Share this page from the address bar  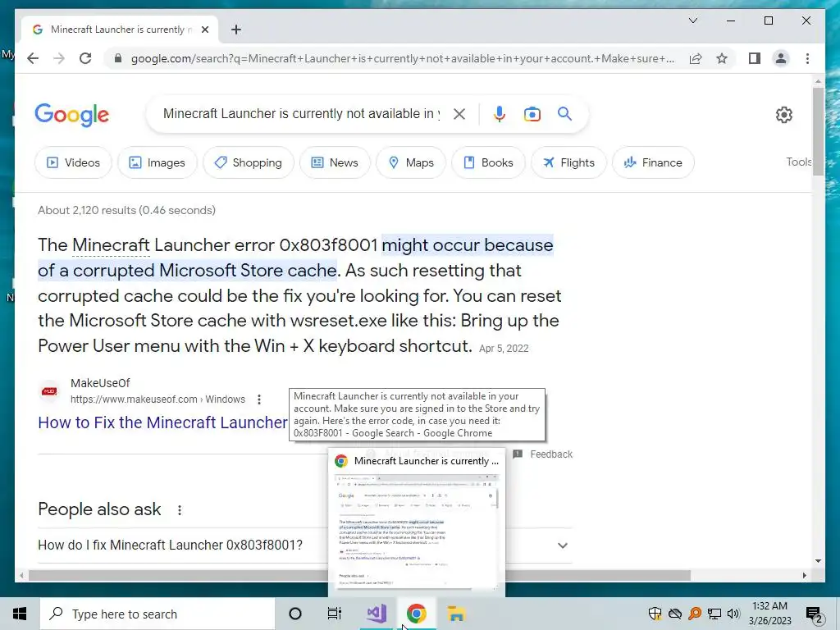[696, 58]
